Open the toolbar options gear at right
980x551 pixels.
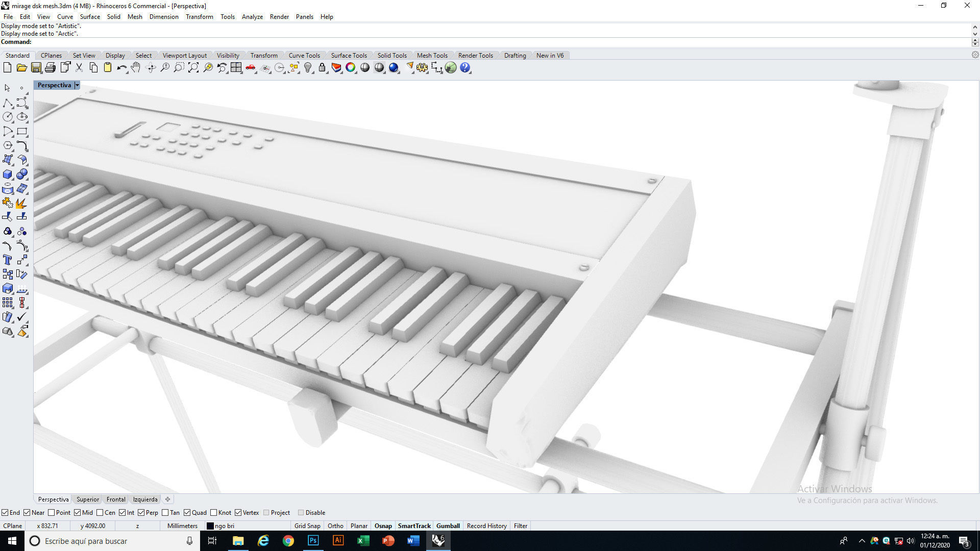[x=975, y=55]
